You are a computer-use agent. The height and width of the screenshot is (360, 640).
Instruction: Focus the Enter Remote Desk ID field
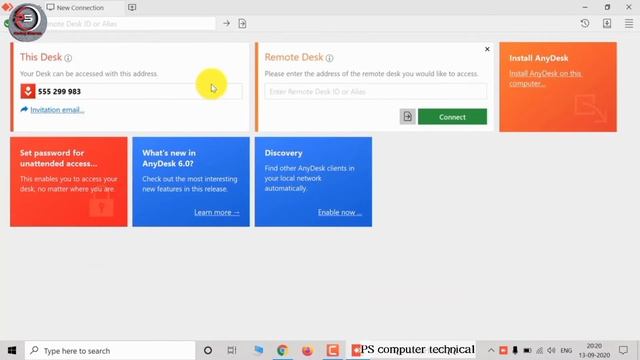pyautogui.click(x=376, y=91)
